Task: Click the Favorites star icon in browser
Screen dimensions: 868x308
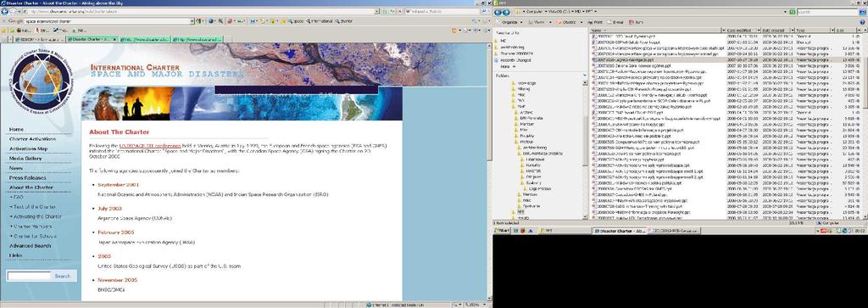Action: tap(3, 31)
